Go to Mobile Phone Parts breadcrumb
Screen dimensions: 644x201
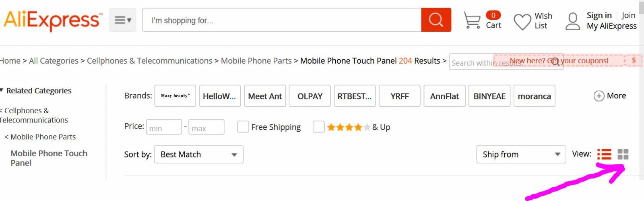pos(256,61)
